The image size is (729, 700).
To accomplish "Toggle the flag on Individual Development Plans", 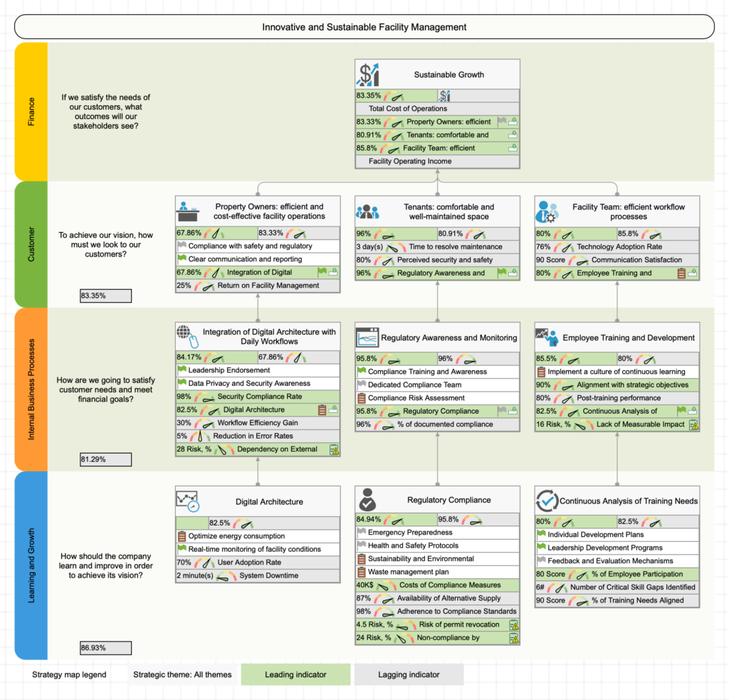I will pos(541,535).
